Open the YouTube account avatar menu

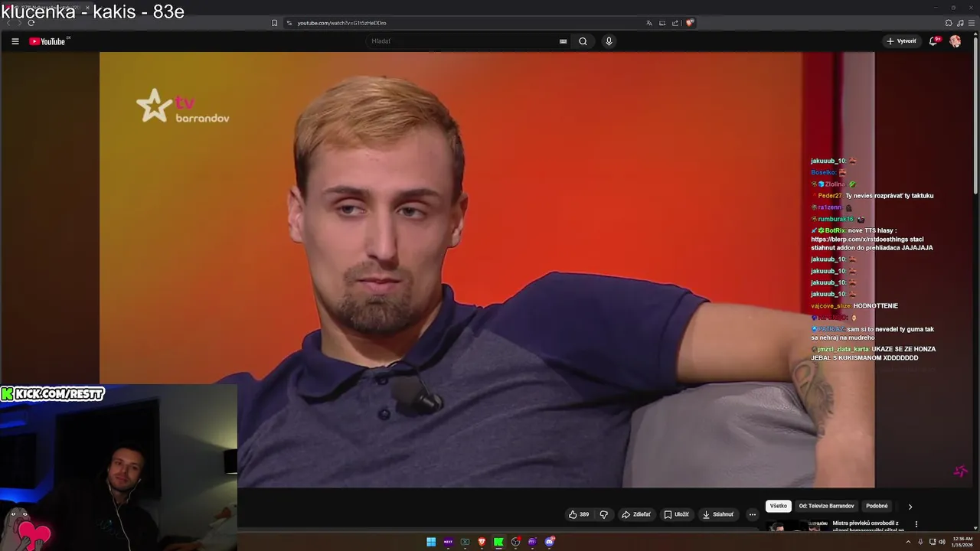pyautogui.click(x=955, y=41)
